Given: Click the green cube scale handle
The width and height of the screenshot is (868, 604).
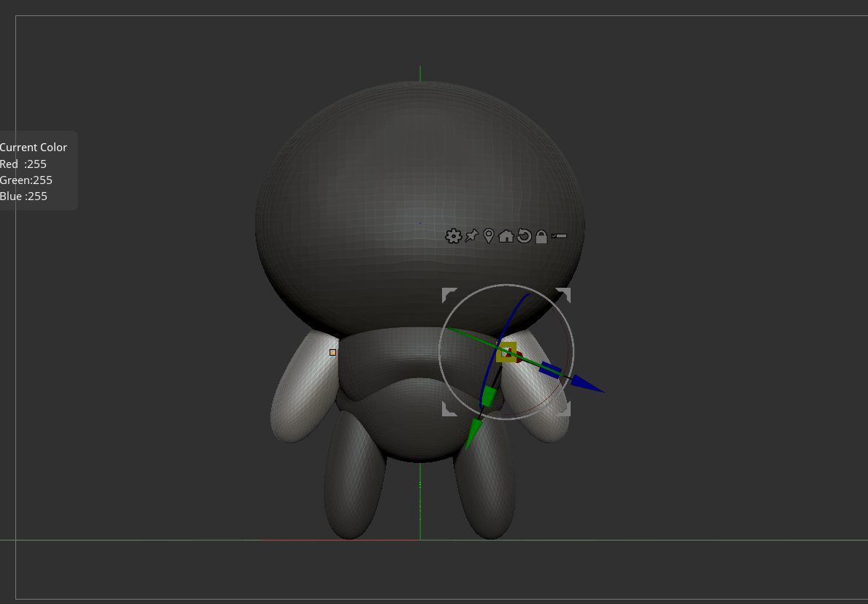Looking at the screenshot, I should (488, 397).
